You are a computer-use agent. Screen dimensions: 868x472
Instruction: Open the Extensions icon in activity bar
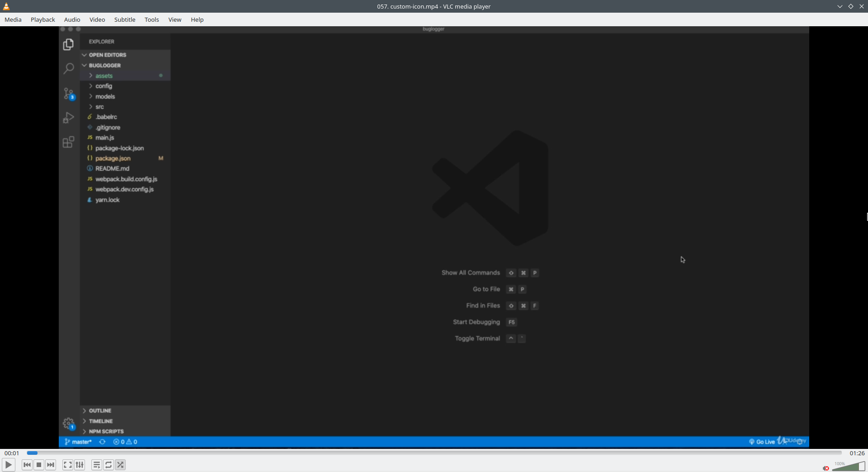click(68, 142)
